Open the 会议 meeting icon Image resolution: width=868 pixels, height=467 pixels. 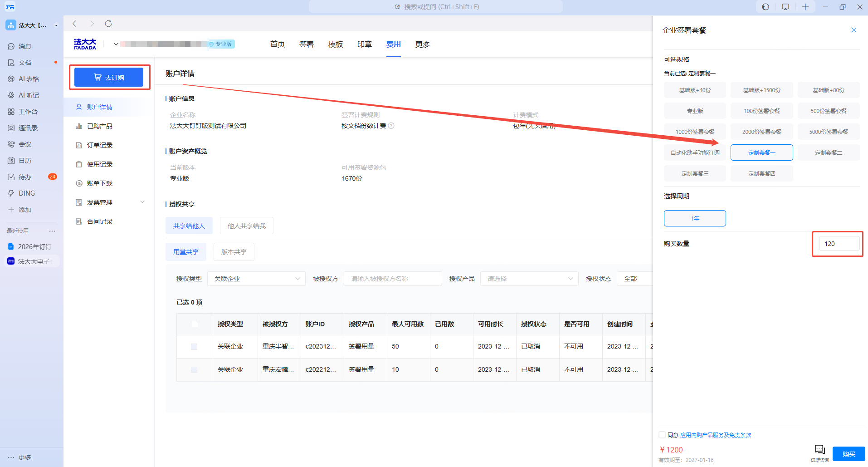pyautogui.click(x=11, y=144)
